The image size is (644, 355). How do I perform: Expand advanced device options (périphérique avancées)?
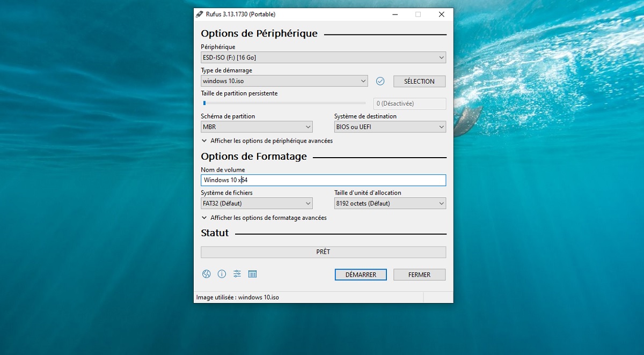click(x=267, y=141)
